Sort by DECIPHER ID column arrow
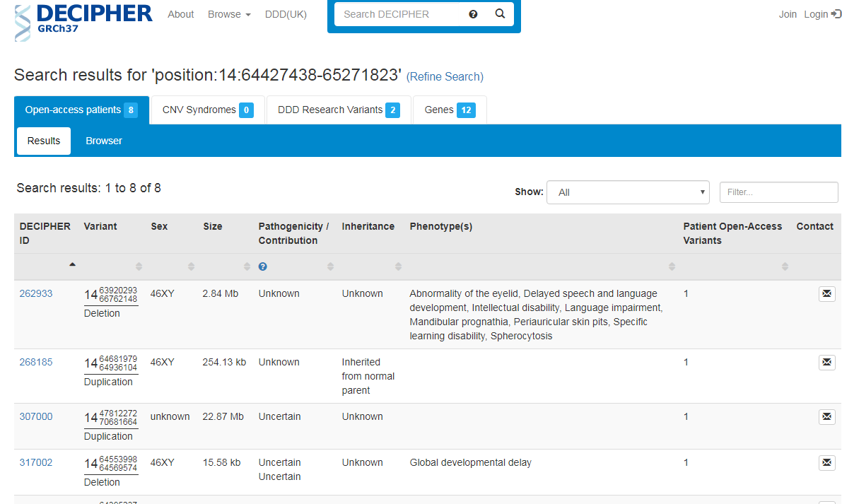Screen dimensions: 842x504 click(x=73, y=264)
